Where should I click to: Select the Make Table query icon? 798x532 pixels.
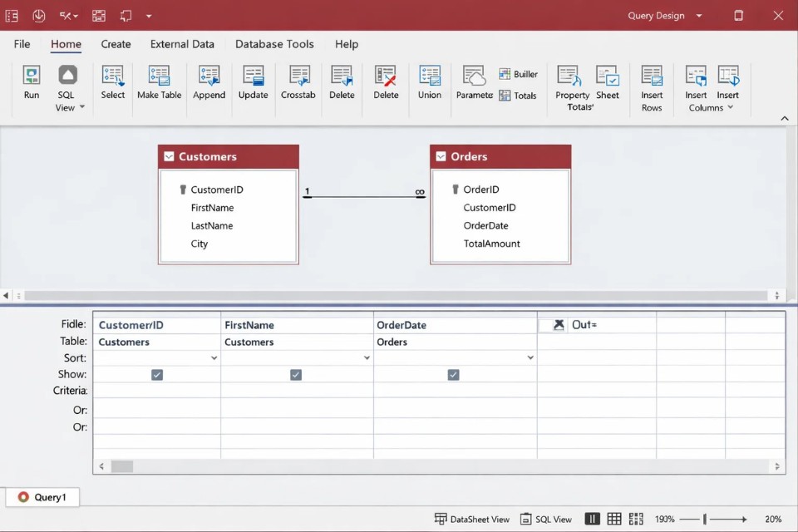pyautogui.click(x=159, y=76)
